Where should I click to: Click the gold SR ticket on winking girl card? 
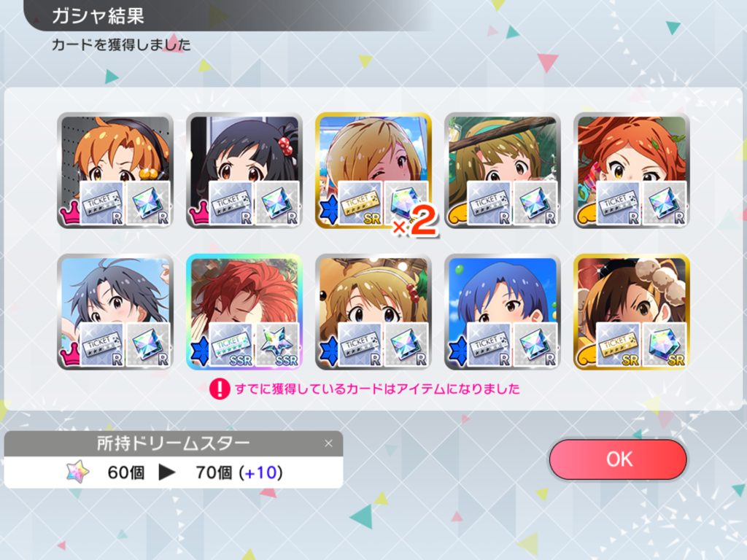pyautogui.click(x=360, y=203)
